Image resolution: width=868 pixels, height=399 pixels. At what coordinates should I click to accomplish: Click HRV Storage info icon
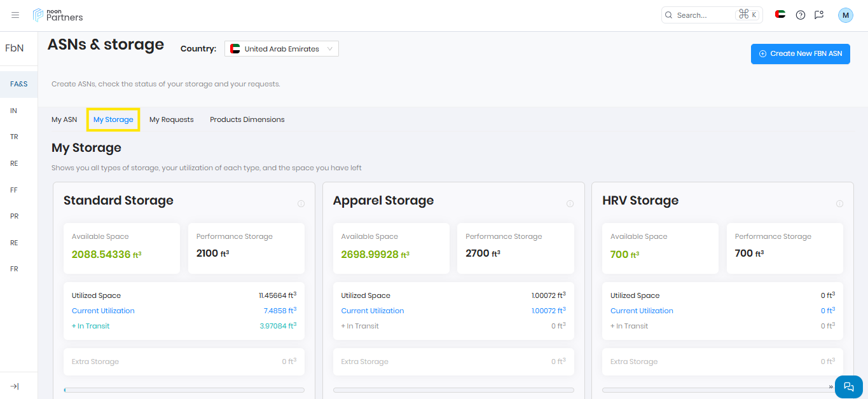839,204
